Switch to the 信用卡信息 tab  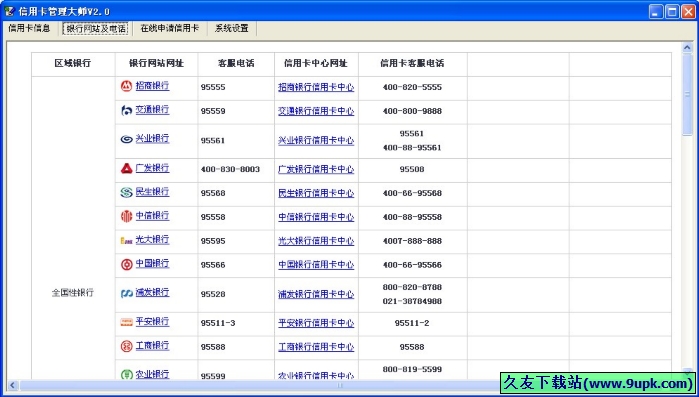(x=29, y=29)
